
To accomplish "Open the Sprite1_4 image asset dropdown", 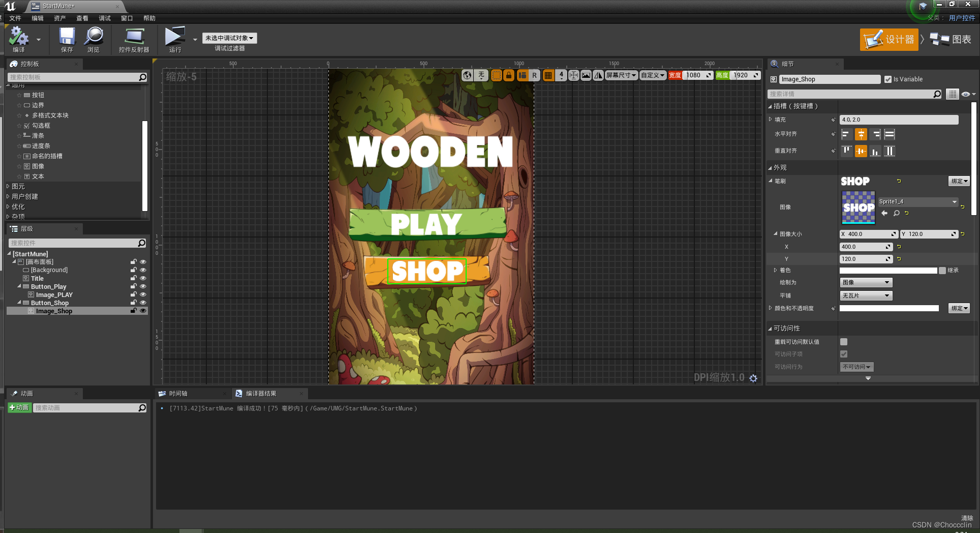I will 918,202.
